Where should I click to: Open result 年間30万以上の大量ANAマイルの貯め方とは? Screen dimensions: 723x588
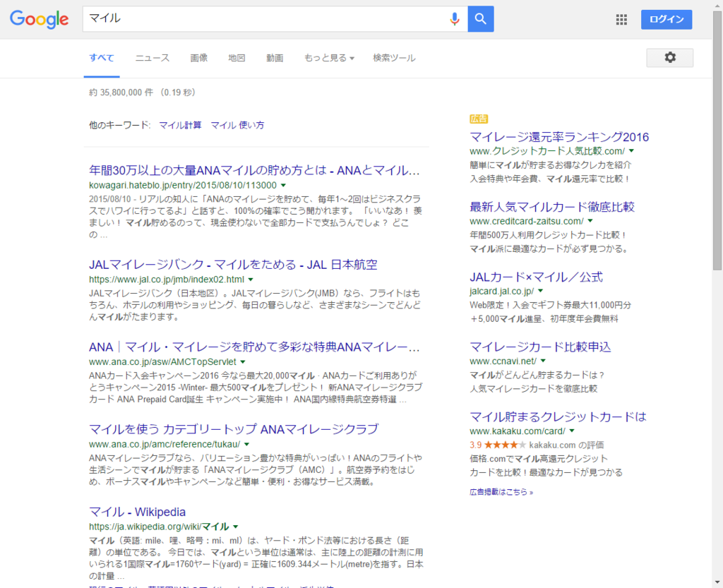(254, 171)
